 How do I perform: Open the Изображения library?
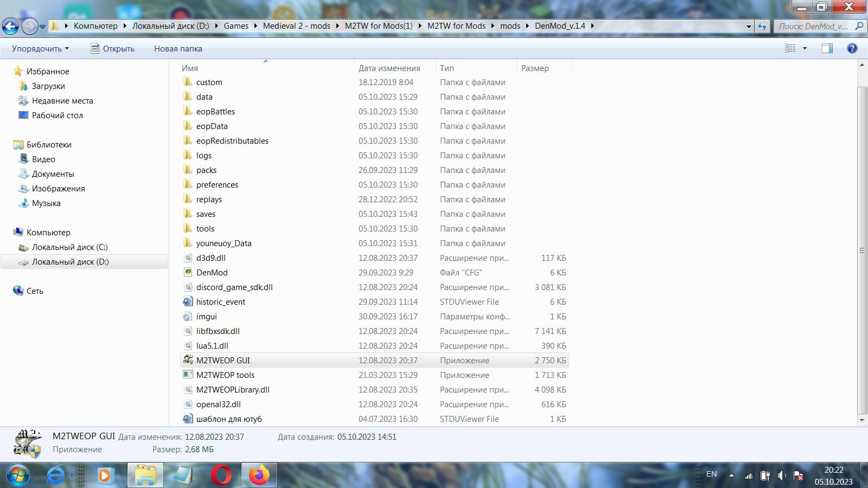[58, 188]
